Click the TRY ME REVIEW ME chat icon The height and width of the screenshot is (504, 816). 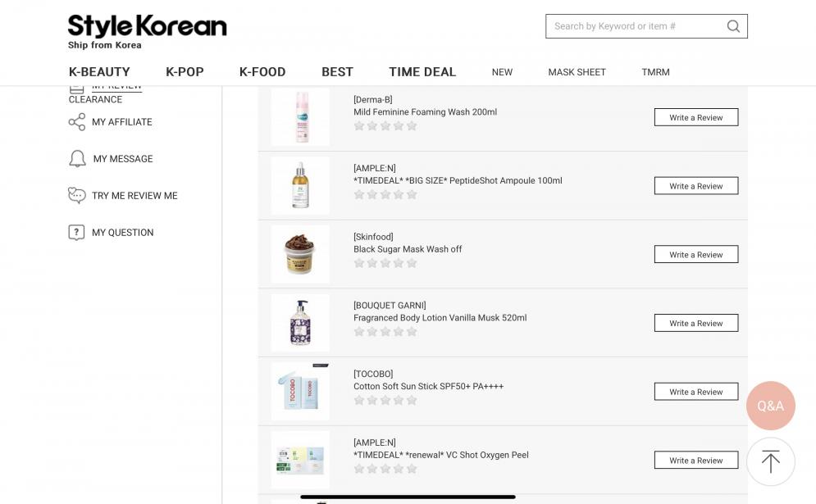click(77, 196)
